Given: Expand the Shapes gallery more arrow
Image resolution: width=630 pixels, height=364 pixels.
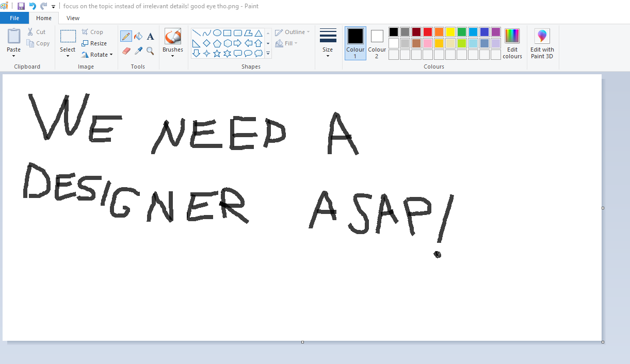Looking at the screenshot, I should click(268, 53).
